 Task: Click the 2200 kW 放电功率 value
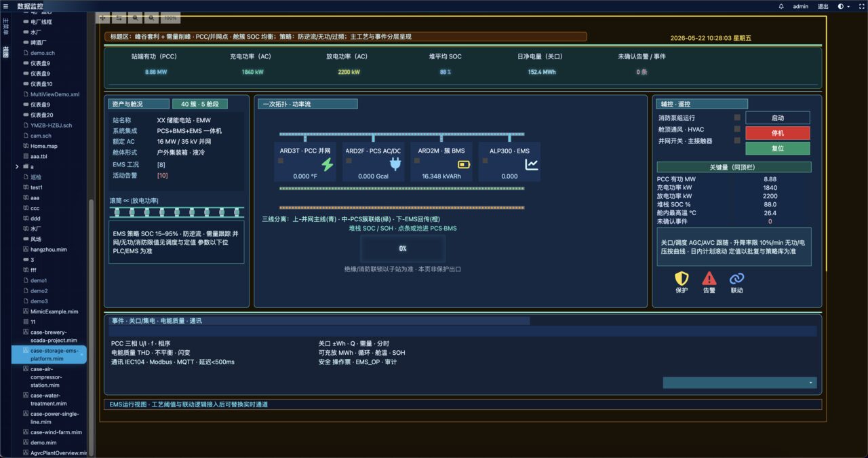(349, 72)
